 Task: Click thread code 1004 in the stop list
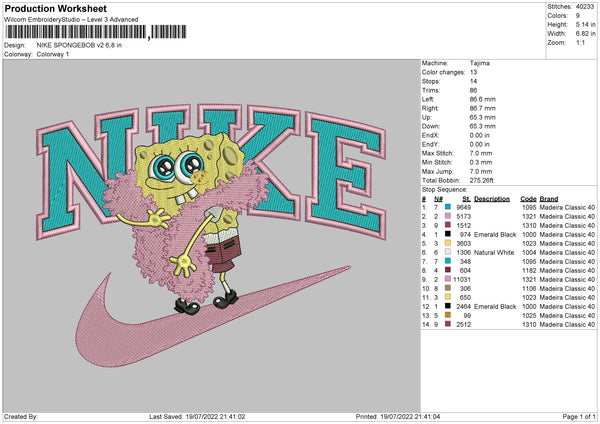[529, 253]
